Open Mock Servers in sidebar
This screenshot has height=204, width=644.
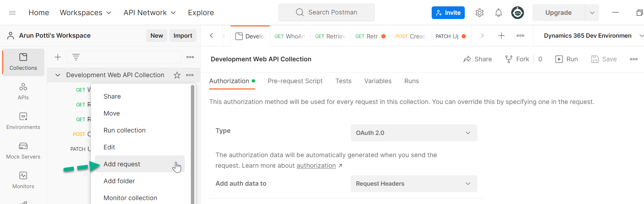pyautogui.click(x=23, y=150)
